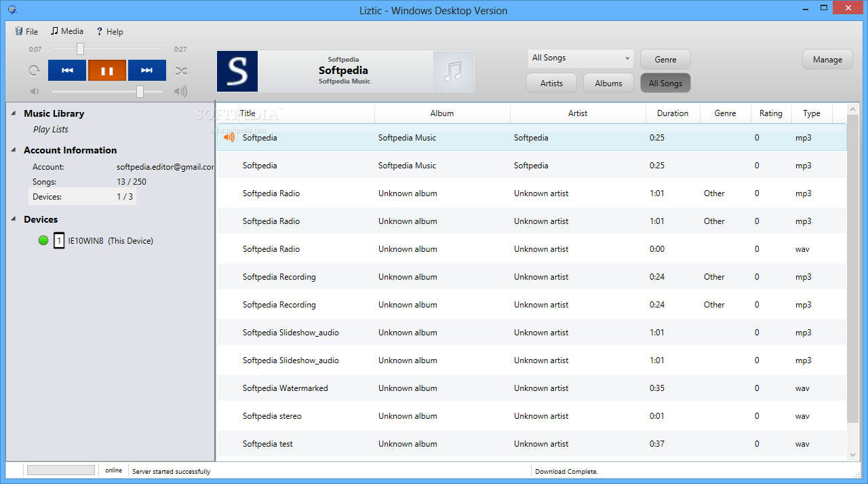Sort by the Rating column header
Viewport: 868px width, 484px height.
771,113
